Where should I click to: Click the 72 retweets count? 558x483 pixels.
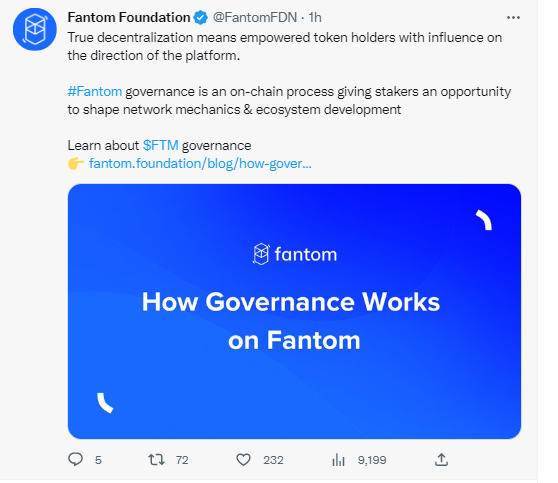[182, 460]
